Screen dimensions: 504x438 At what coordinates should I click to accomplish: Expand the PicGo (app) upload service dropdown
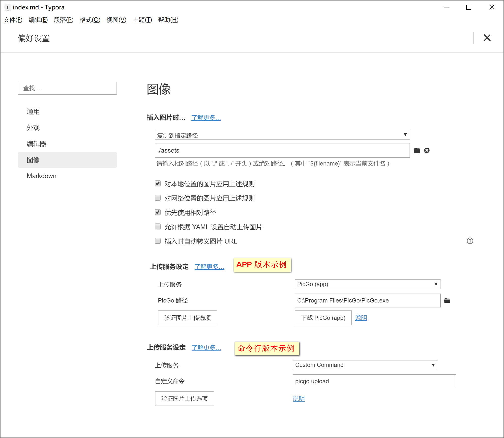pos(435,284)
